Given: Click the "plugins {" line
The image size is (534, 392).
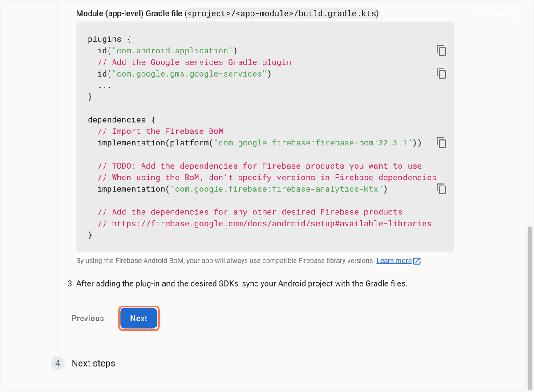Looking at the screenshot, I should point(109,39).
